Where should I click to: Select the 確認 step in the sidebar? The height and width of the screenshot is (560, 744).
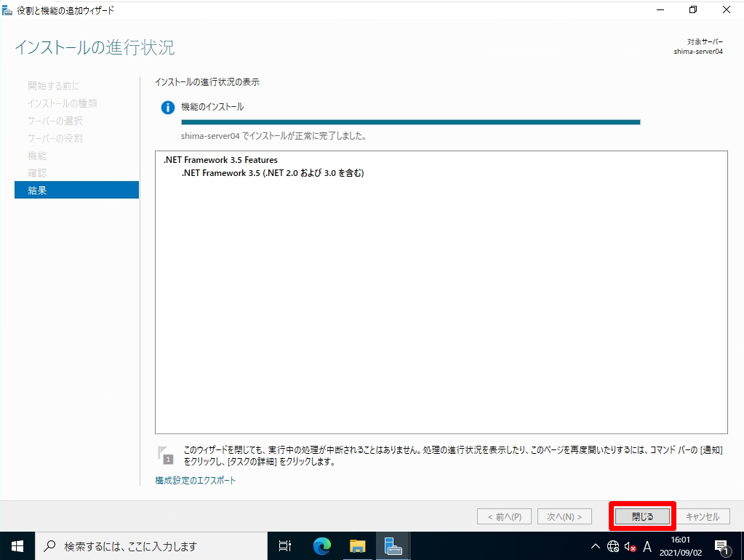[x=37, y=173]
